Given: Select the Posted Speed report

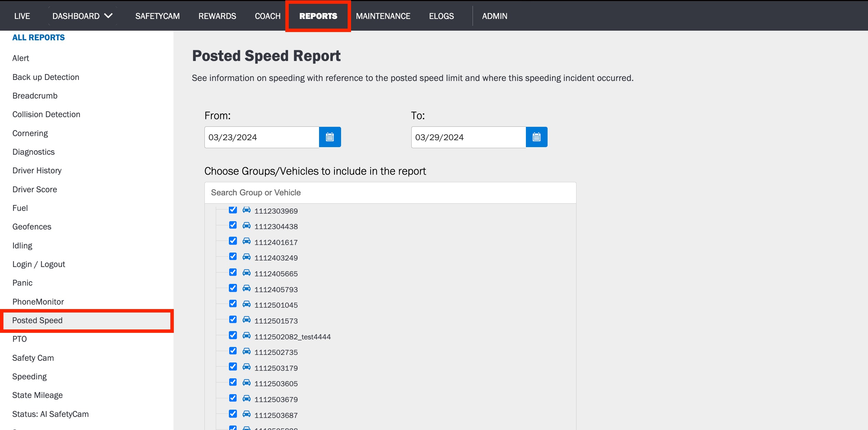Looking at the screenshot, I should (x=87, y=320).
